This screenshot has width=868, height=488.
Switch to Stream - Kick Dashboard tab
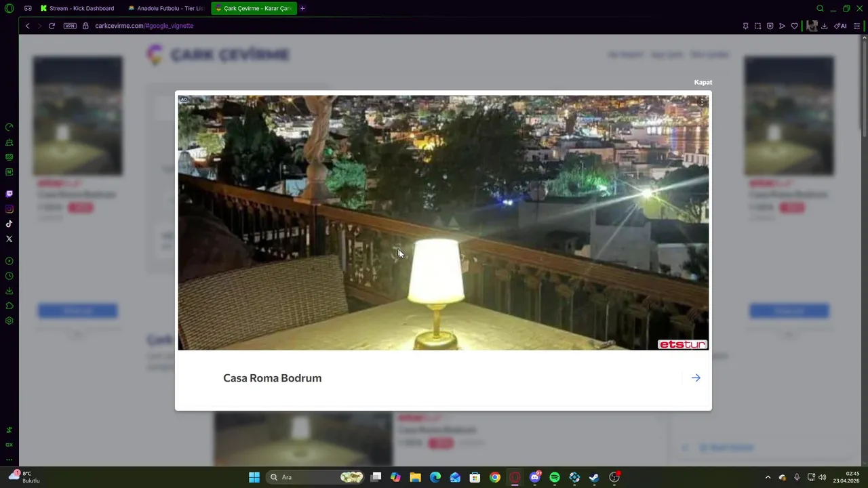77,8
